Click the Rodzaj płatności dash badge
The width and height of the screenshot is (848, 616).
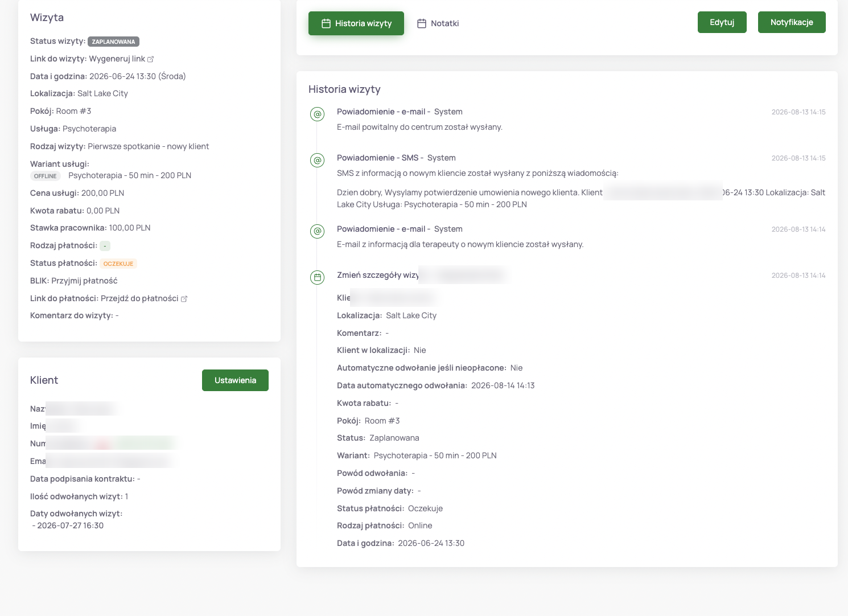[105, 246]
